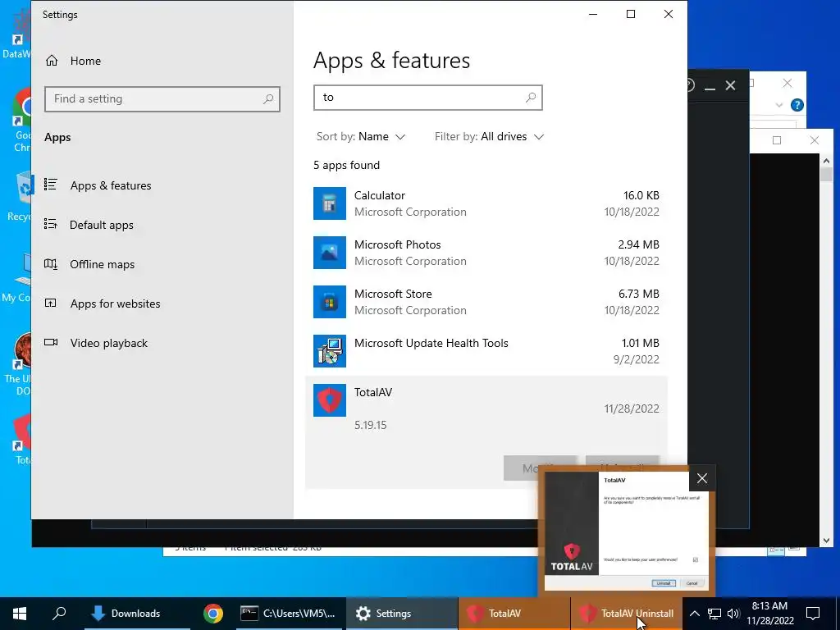The image size is (840, 630).
Task: Select Microsoft Update Health Tools entry
Action: tap(486, 351)
